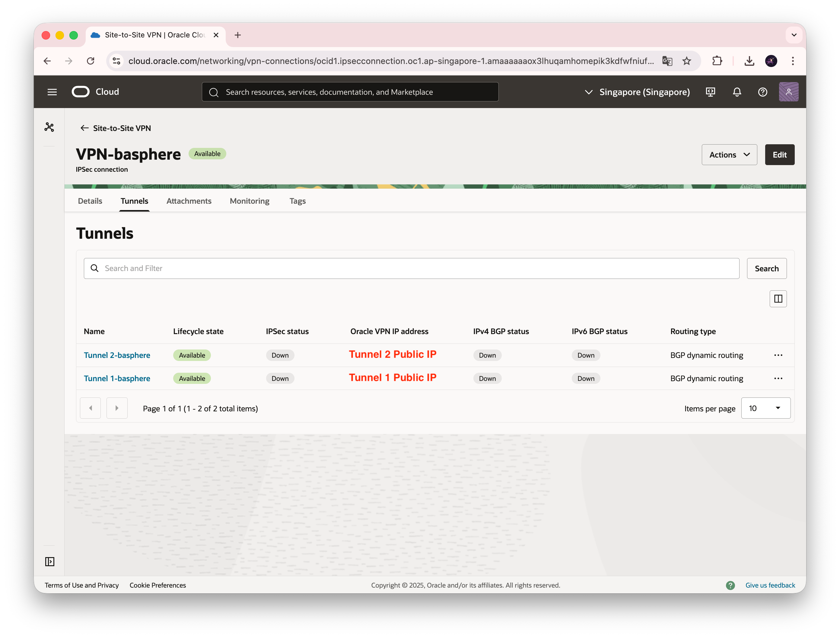Image resolution: width=840 pixels, height=638 pixels.
Task: Switch to the Monitoring tab
Action: [x=250, y=201]
